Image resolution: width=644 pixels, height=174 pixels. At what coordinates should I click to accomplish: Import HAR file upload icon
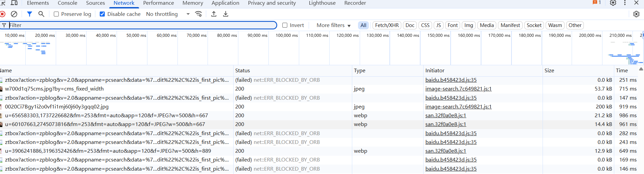point(214,14)
